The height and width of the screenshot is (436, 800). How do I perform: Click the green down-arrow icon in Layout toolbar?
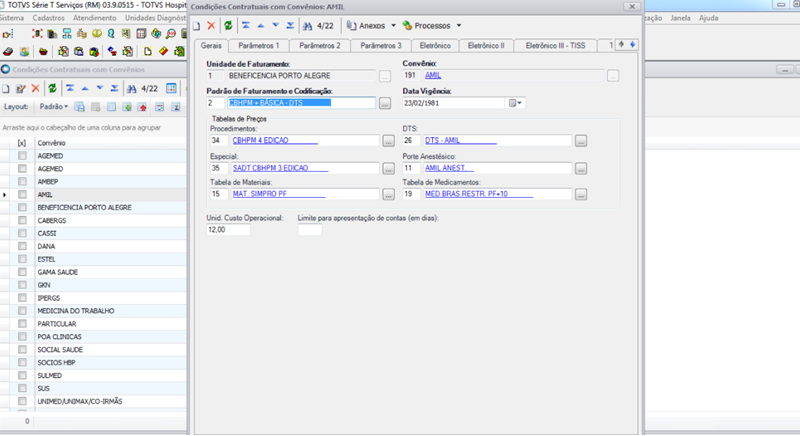pyautogui.click(x=127, y=107)
